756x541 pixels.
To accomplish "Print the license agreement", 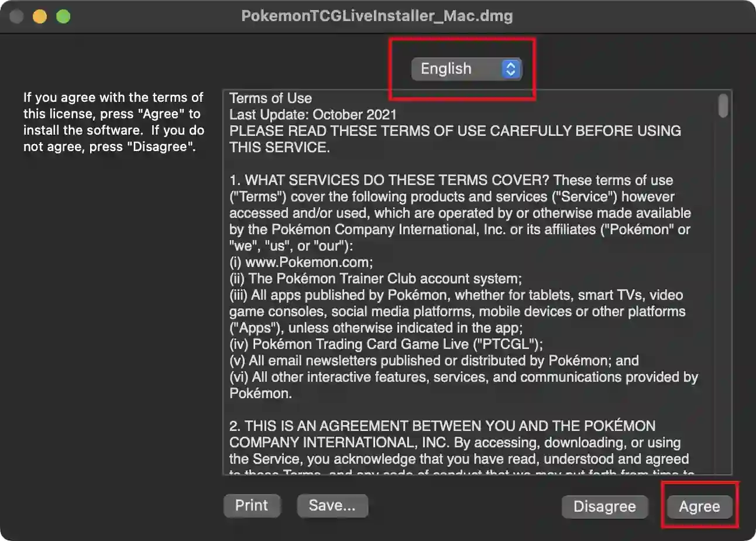I will pos(252,505).
